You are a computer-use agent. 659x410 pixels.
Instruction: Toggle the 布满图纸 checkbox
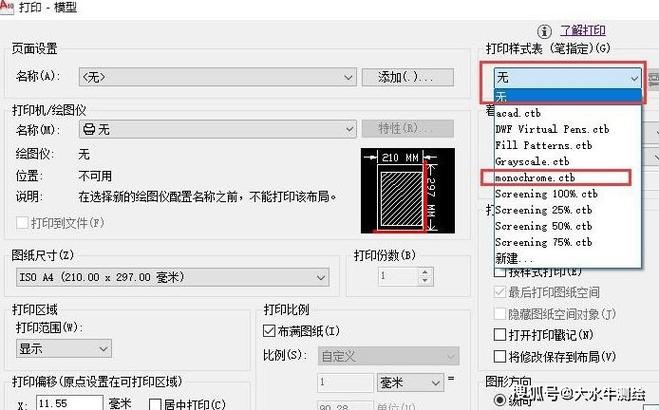click(269, 331)
